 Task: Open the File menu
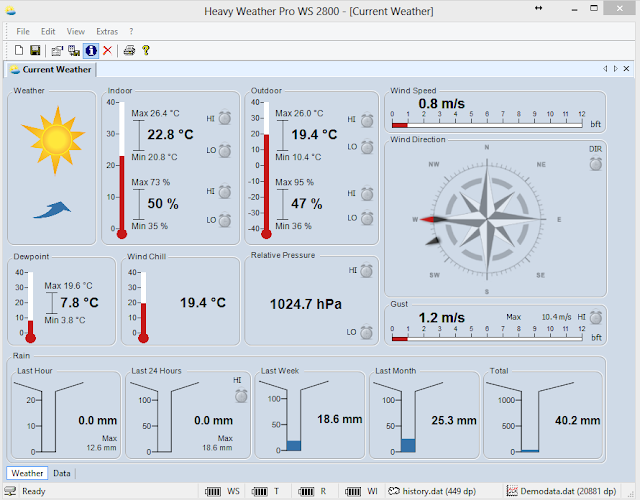pyautogui.click(x=23, y=31)
